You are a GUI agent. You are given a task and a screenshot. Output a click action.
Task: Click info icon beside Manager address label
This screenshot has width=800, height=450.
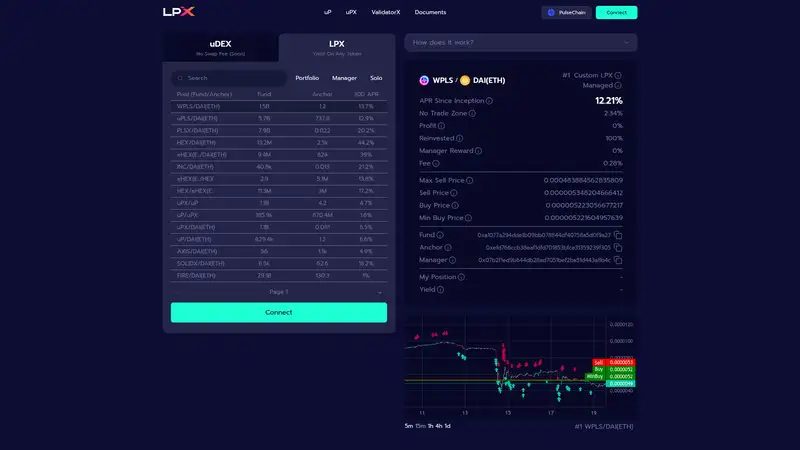pyautogui.click(x=452, y=260)
